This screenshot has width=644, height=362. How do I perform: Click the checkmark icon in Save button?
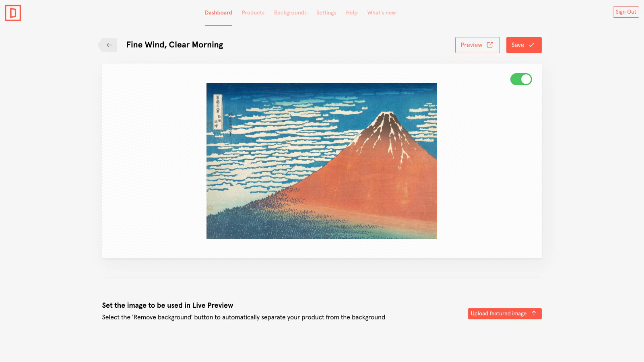[531, 45]
